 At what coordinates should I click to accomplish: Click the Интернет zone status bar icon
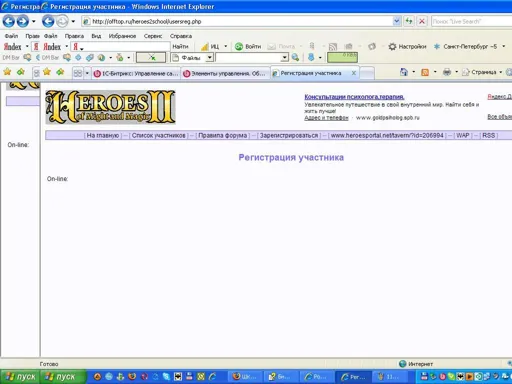pyautogui.click(x=403, y=364)
